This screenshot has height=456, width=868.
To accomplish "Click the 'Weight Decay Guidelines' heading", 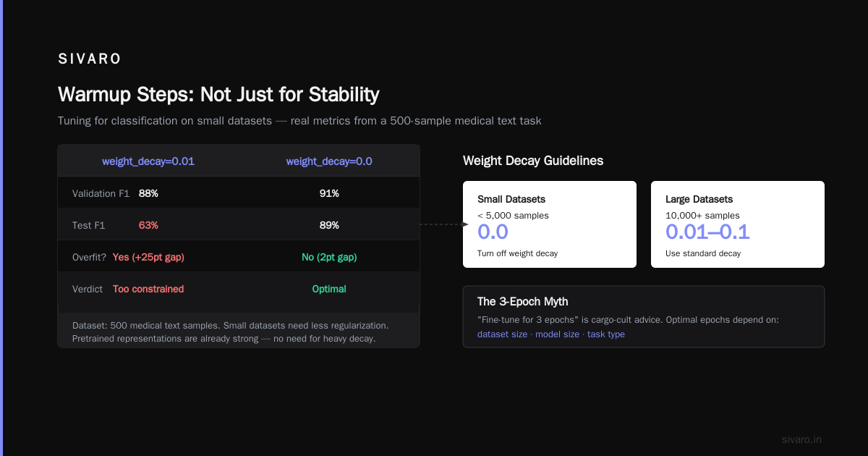I will (533, 161).
